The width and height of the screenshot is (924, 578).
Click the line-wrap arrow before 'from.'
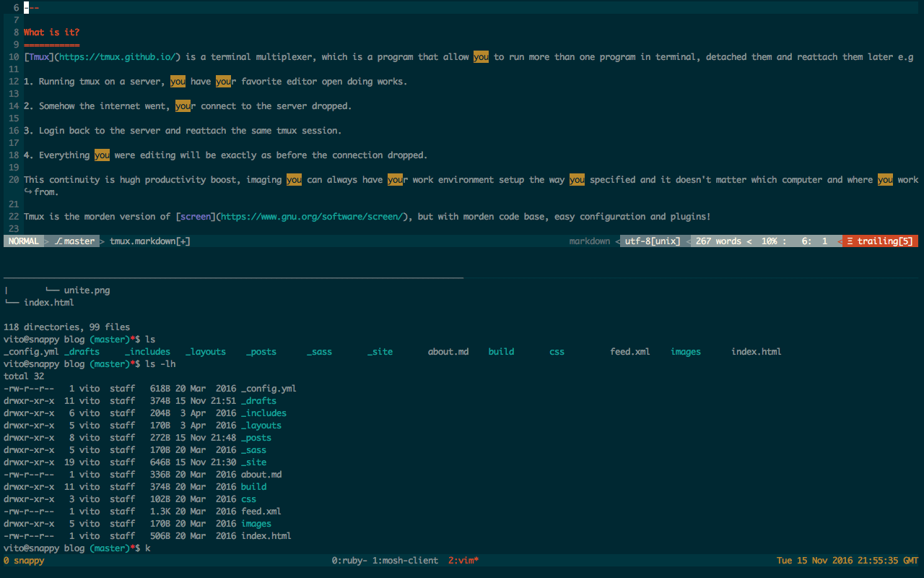click(28, 192)
